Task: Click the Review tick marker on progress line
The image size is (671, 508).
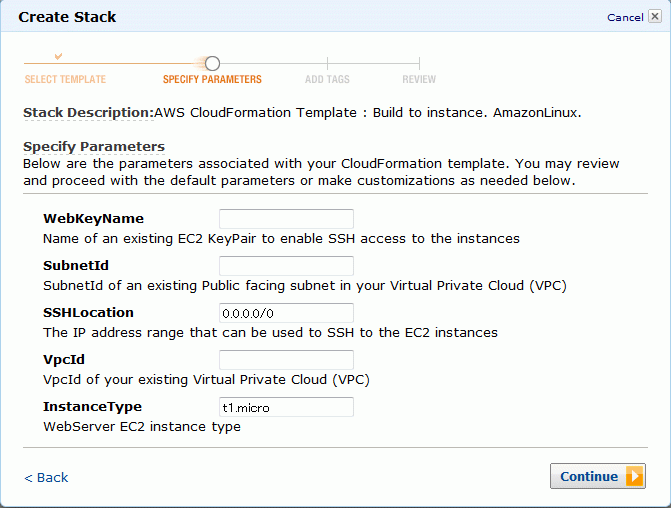Action: click(419, 63)
